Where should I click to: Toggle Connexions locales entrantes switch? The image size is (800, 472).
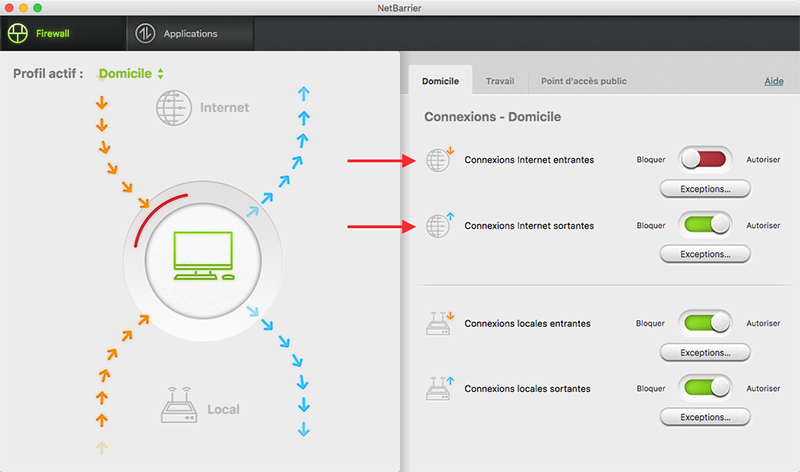click(705, 322)
